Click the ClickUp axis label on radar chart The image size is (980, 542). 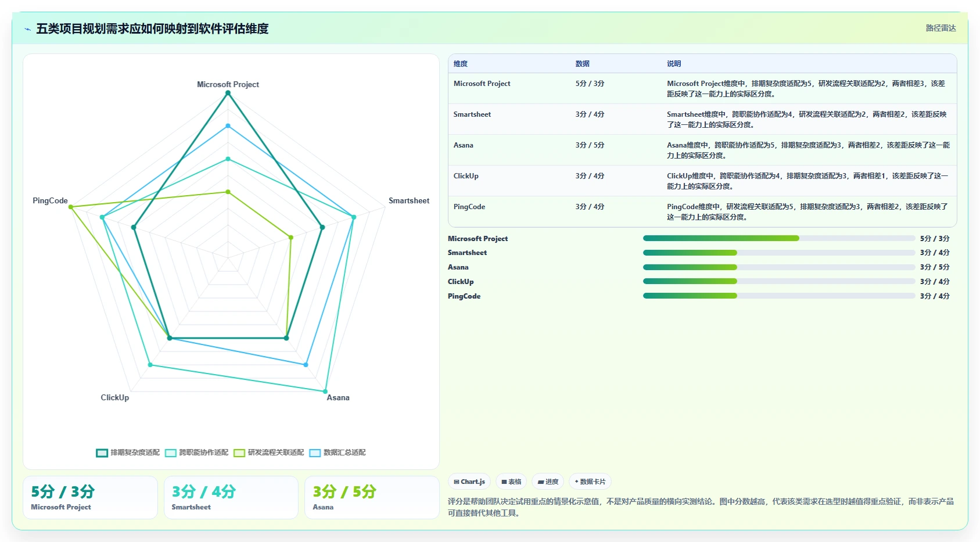(115, 397)
